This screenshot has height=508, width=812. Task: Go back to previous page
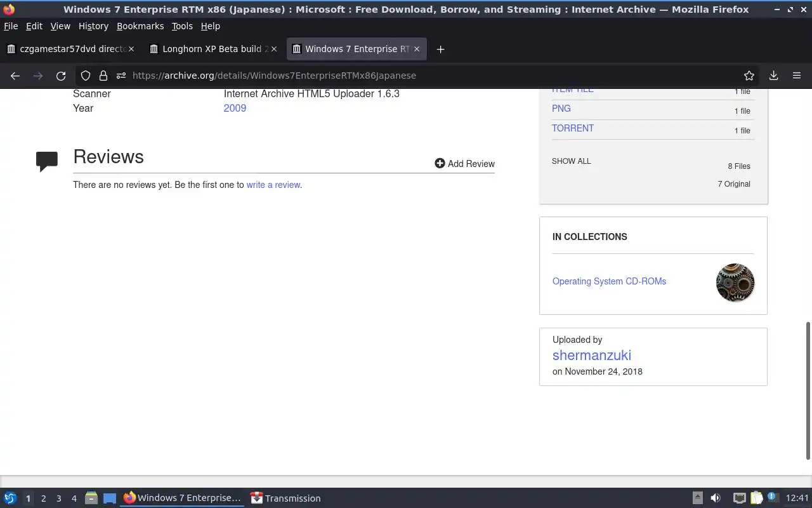coord(15,76)
